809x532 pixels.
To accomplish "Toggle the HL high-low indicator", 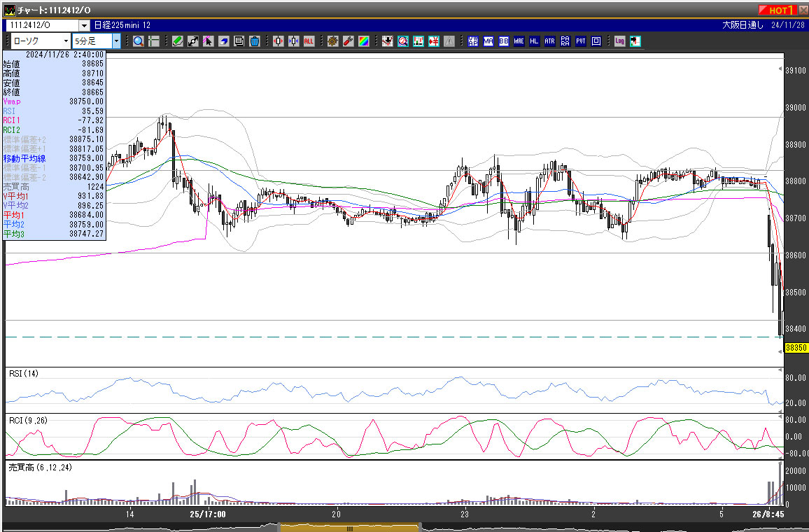I will coord(535,41).
